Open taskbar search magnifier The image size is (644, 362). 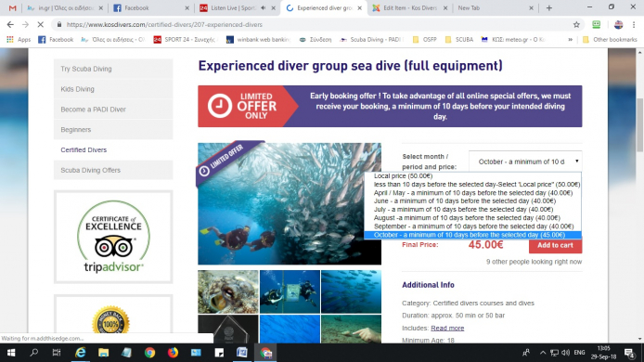point(34,353)
